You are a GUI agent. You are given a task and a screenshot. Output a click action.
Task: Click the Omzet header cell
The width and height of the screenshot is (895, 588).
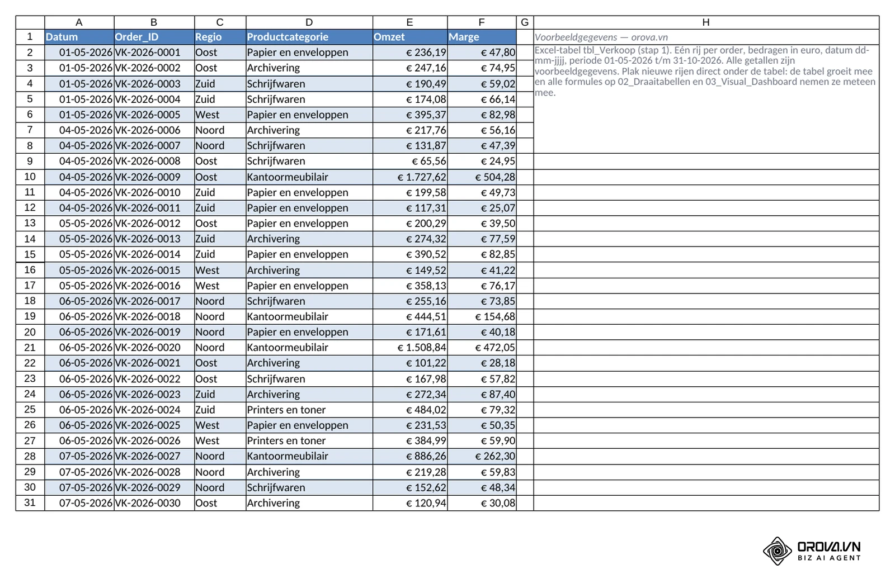[x=410, y=37]
